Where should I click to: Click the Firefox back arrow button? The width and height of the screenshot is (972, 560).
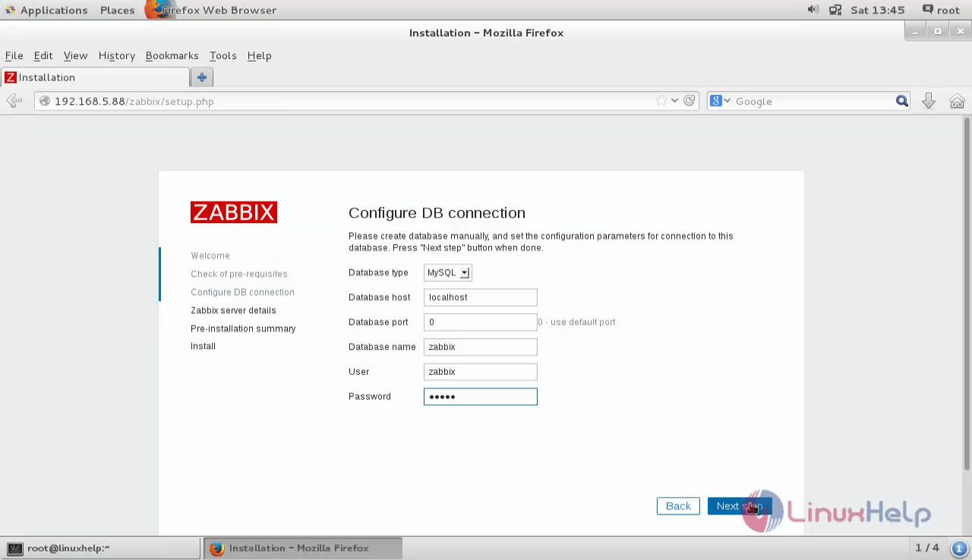(x=14, y=101)
